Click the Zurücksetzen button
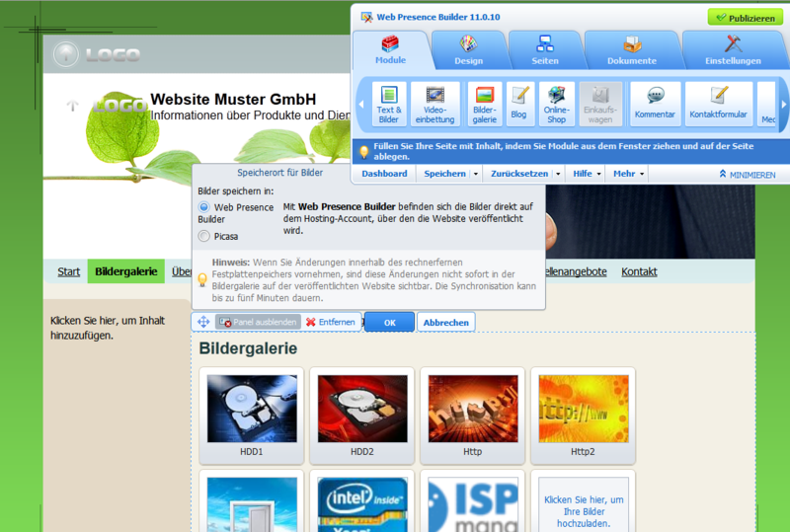Viewport: 790px width, 532px height. (519, 174)
